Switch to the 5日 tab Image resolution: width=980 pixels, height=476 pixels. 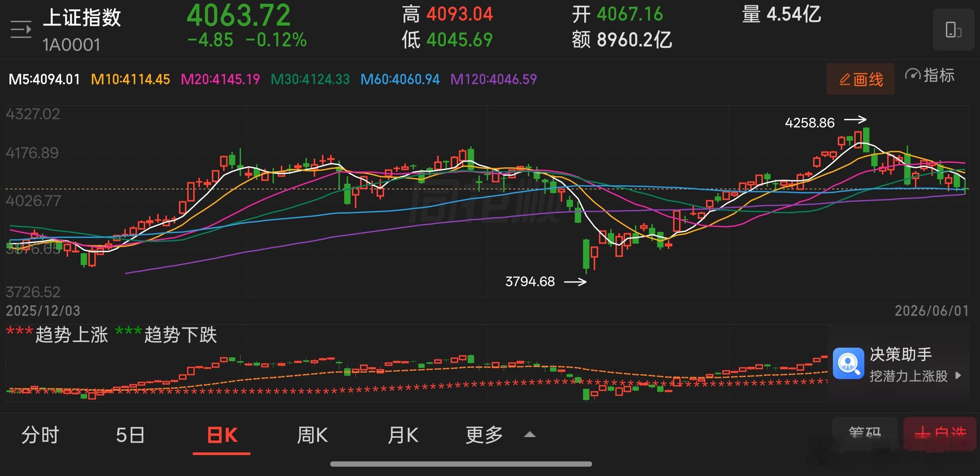pos(130,435)
